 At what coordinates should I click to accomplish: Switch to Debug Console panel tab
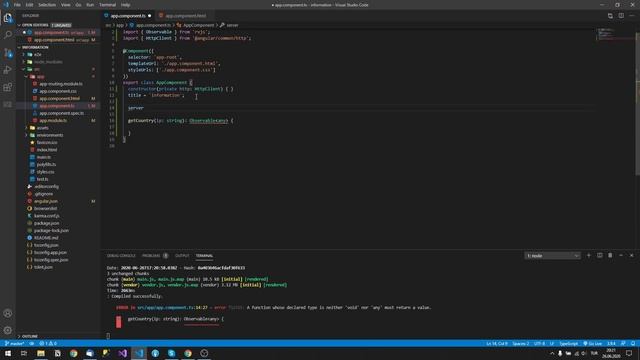(121, 256)
